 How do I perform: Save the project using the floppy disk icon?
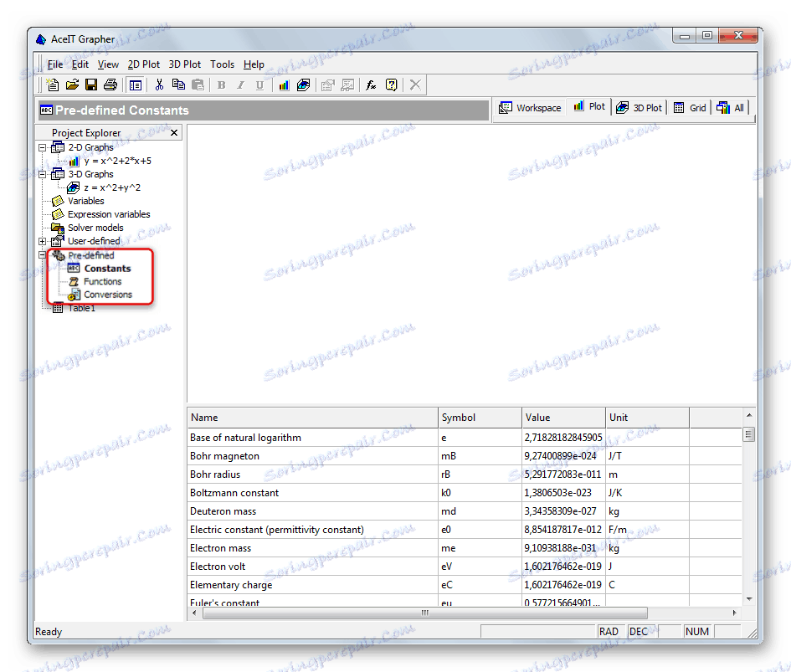pyautogui.click(x=90, y=85)
